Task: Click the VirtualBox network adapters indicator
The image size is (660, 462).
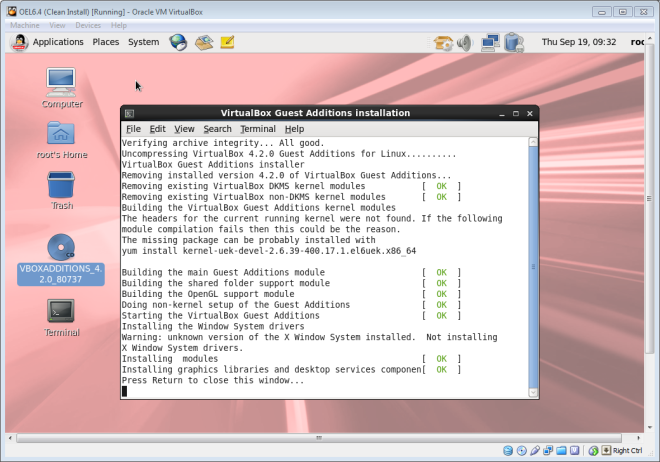Action: [x=548, y=450]
